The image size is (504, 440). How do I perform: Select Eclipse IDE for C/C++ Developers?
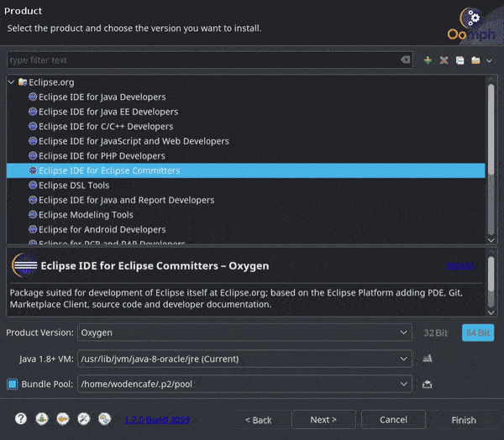106,126
